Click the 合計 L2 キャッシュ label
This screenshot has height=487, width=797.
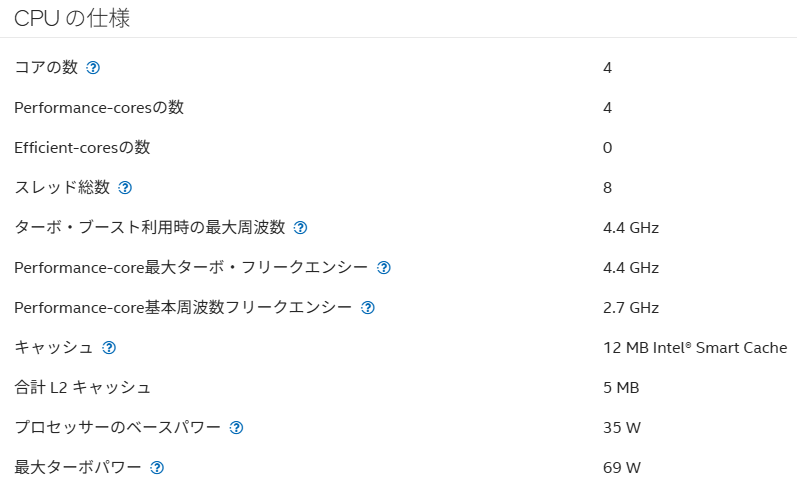82,388
